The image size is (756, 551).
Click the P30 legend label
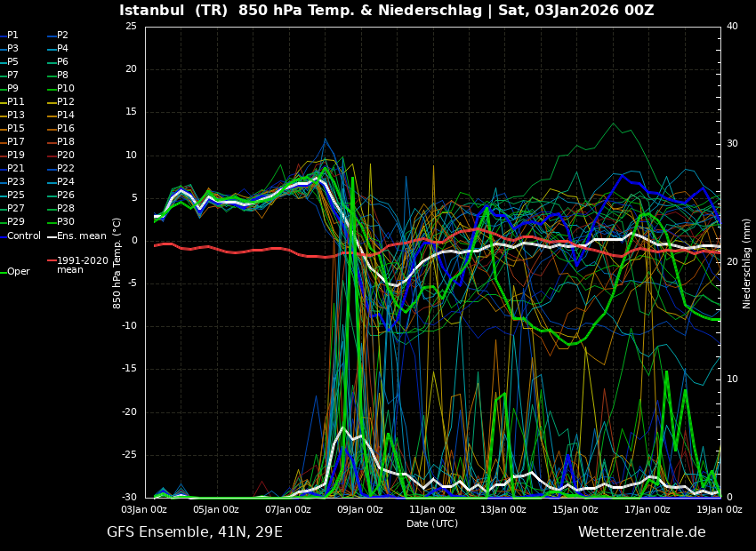(66, 221)
